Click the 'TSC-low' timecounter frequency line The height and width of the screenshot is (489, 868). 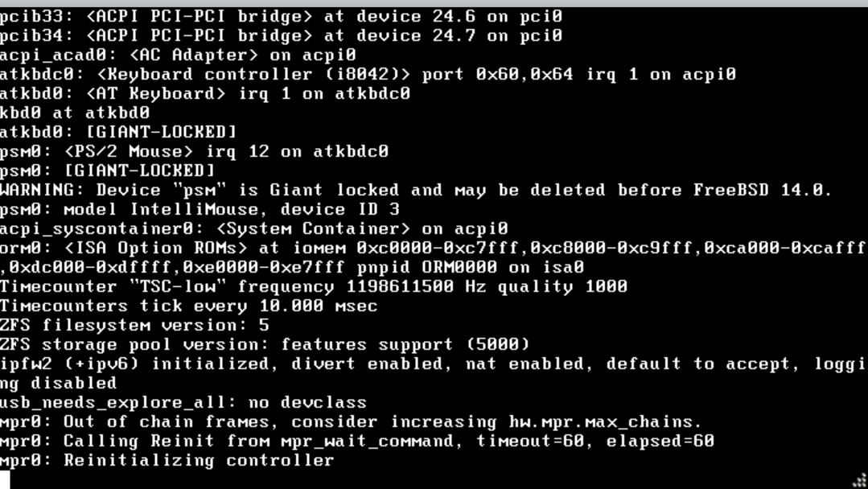[313, 286]
